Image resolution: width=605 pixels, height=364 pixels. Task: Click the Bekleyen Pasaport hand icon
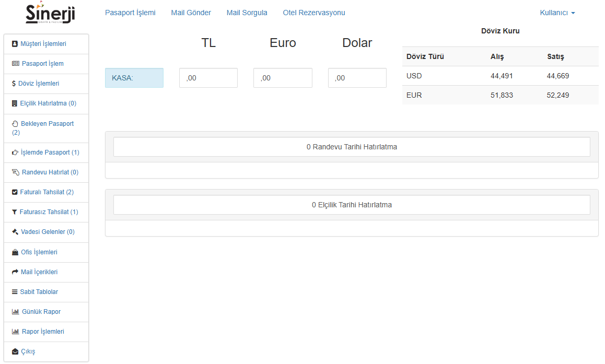coord(15,124)
